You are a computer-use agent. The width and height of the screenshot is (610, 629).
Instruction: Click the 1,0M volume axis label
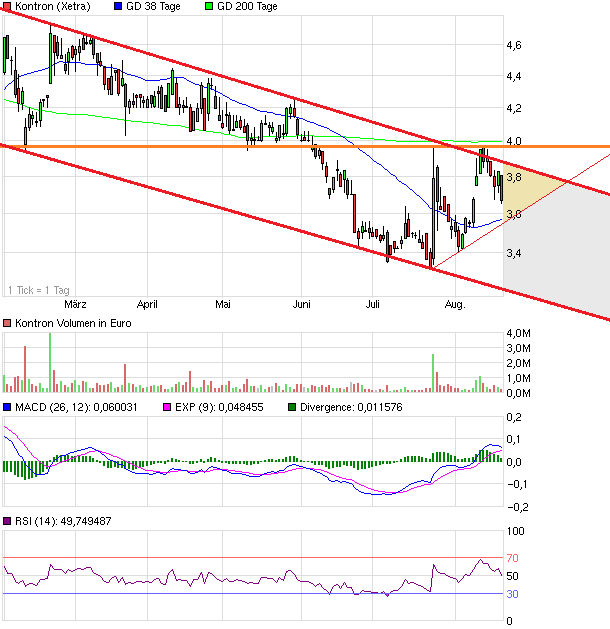tap(519, 378)
